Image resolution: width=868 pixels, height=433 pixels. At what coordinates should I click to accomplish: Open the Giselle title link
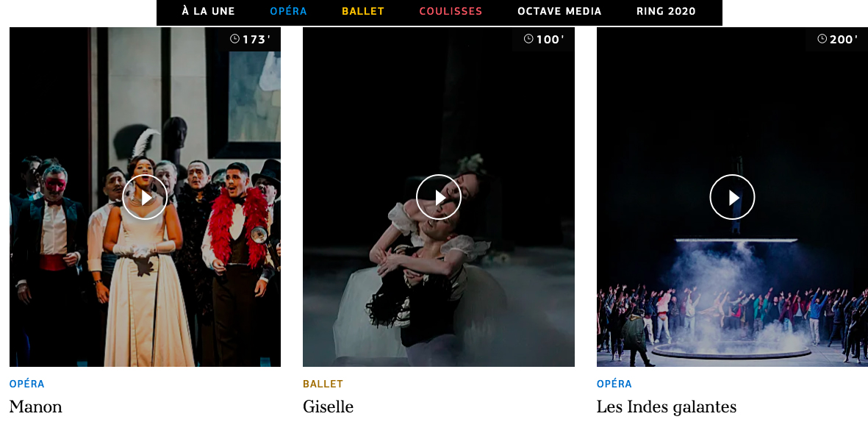click(329, 407)
